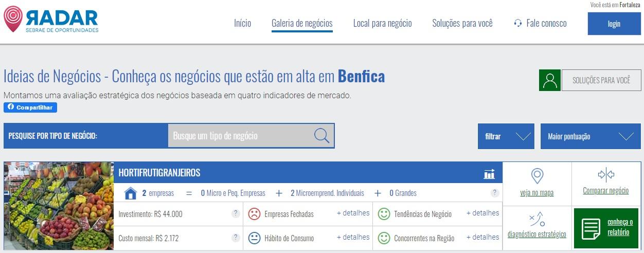The height and width of the screenshot is (253, 644).
Task: Click the help icon beside 'Grandes'
Action: coord(495,193)
